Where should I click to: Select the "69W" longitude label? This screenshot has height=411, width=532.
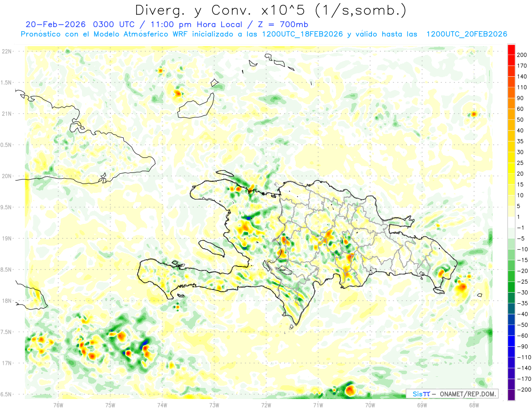(x=422, y=405)
